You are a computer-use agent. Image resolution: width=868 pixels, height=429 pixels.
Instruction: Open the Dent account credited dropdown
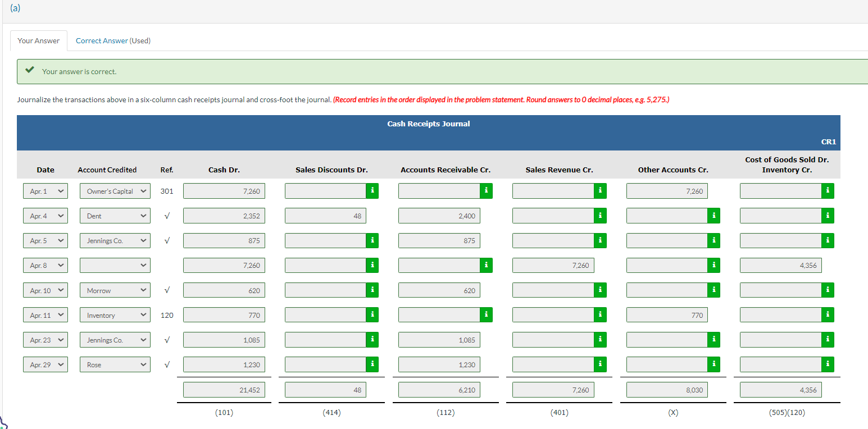pyautogui.click(x=115, y=216)
